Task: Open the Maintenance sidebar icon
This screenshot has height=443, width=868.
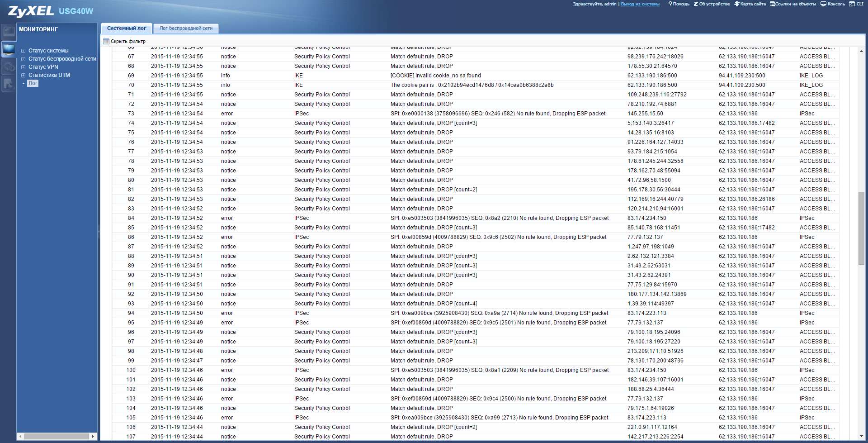Action: click(9, 84)
